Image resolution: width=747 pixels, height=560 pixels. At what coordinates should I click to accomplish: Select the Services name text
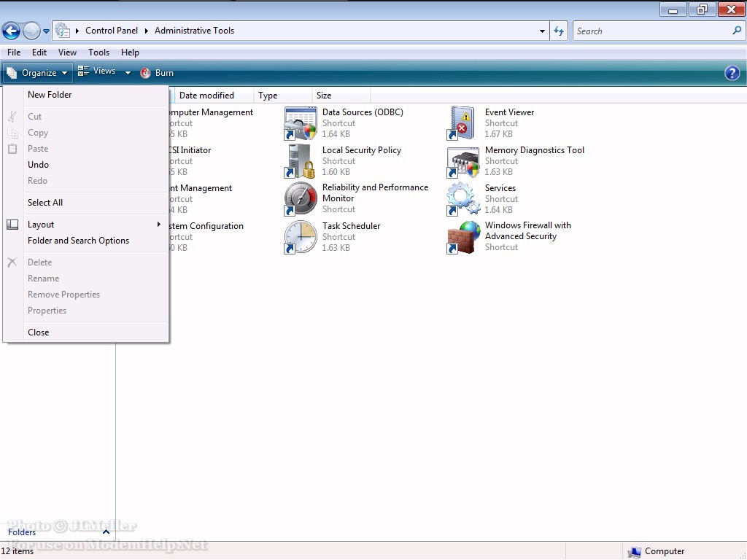tap(500, 188)
